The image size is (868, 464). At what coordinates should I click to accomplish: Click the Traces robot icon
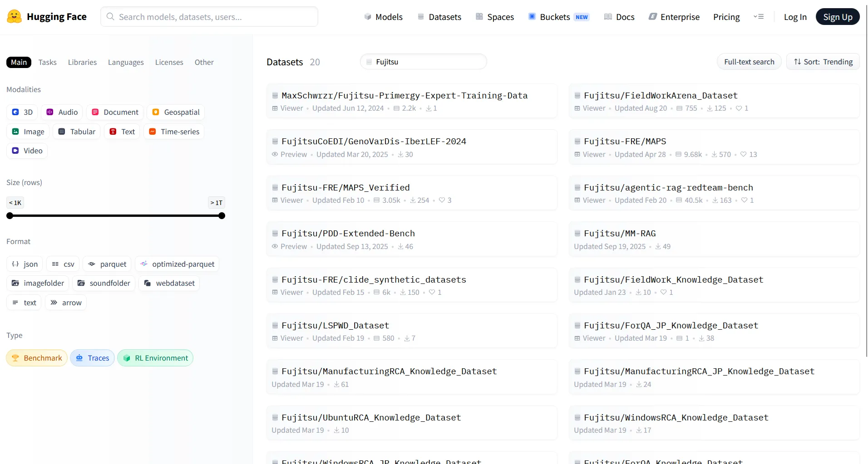[x=79, y=358]
